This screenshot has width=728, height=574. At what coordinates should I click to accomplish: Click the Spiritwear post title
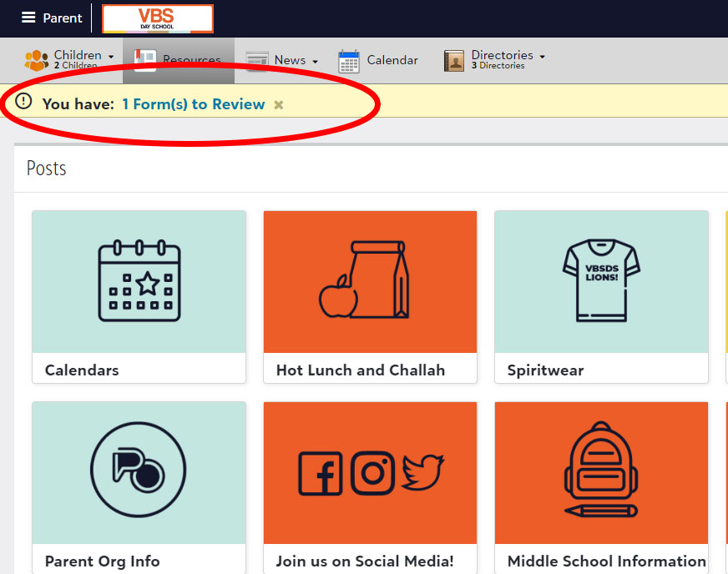545,370
